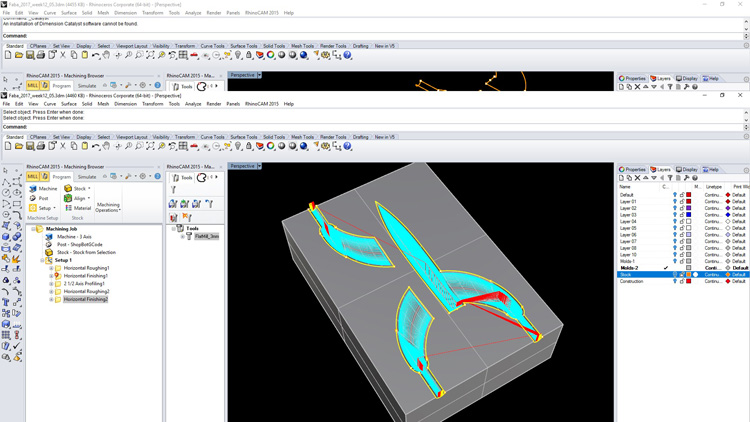The height and width of the screenshot is (422, 750).
Task: Click the filter funnel icon in front Layers panel
Action: [x=670, y=178]
